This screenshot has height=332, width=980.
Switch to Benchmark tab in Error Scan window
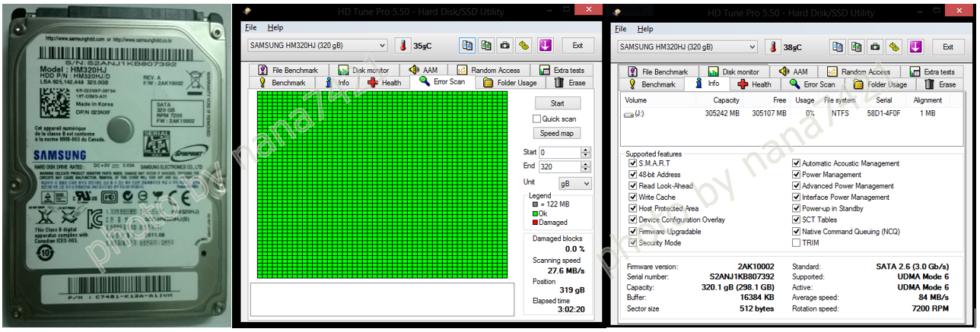[282, 83]
